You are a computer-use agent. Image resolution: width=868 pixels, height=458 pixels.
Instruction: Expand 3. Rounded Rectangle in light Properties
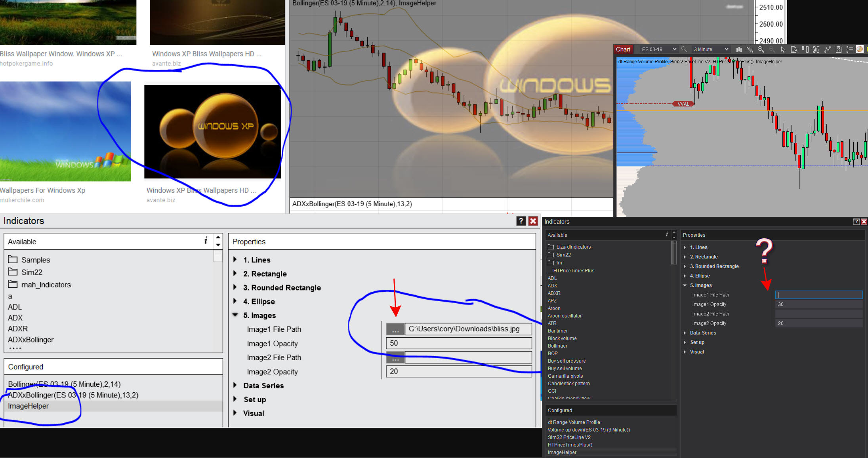click(235, 287)
